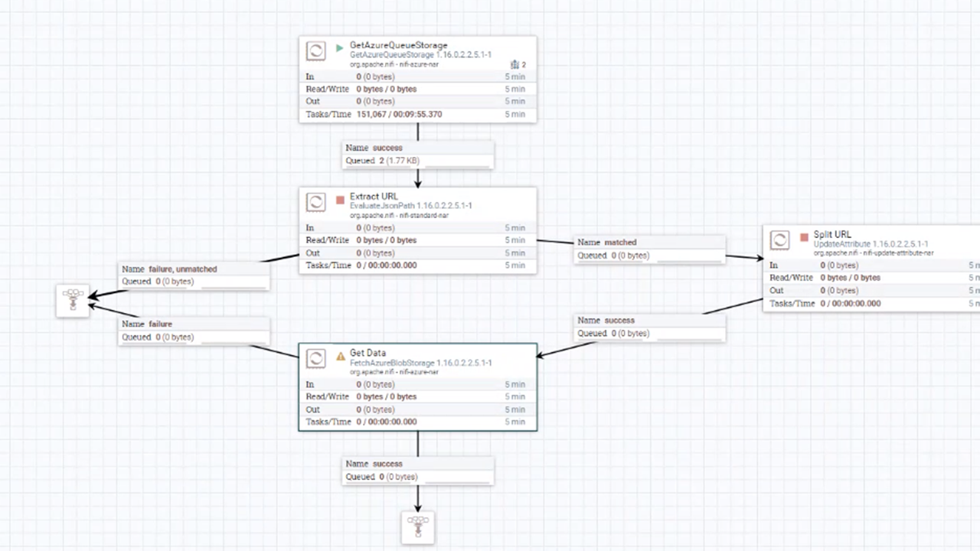Click the Split URL processor icon
The width and height of the screenshot is (980, 551).
(780, 240)
